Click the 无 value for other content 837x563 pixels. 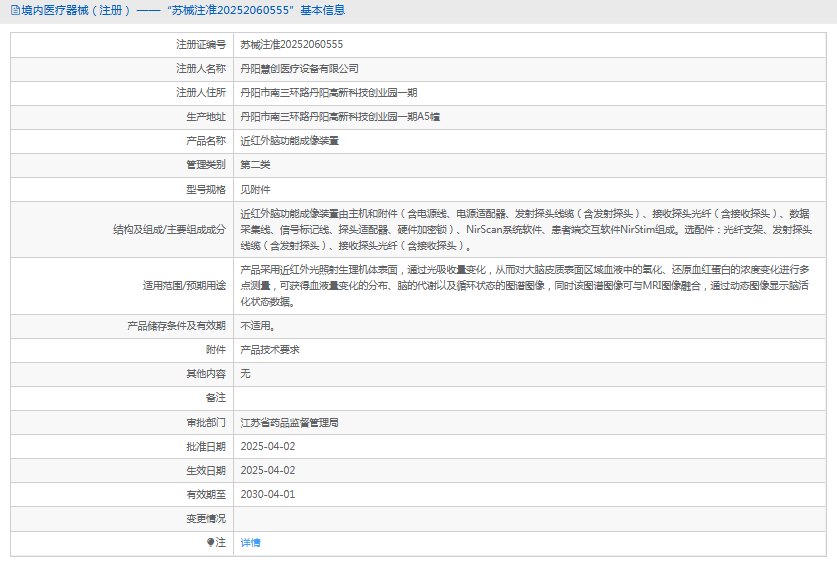click(x=245, y=374)
